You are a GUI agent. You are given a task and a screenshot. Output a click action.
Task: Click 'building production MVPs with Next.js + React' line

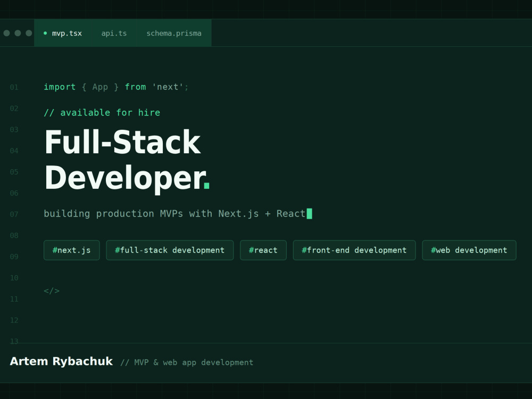click(174, 213)
